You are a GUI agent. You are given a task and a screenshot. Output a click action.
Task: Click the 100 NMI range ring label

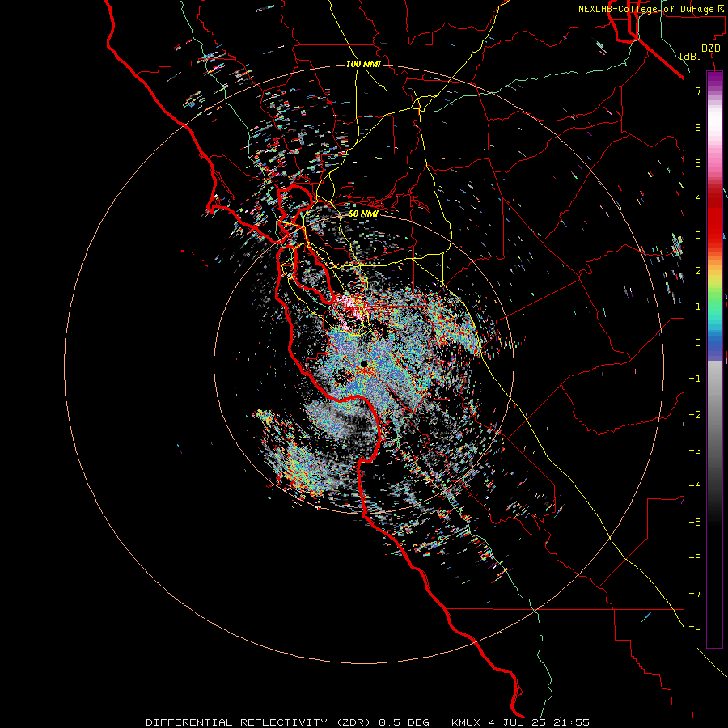363,64
